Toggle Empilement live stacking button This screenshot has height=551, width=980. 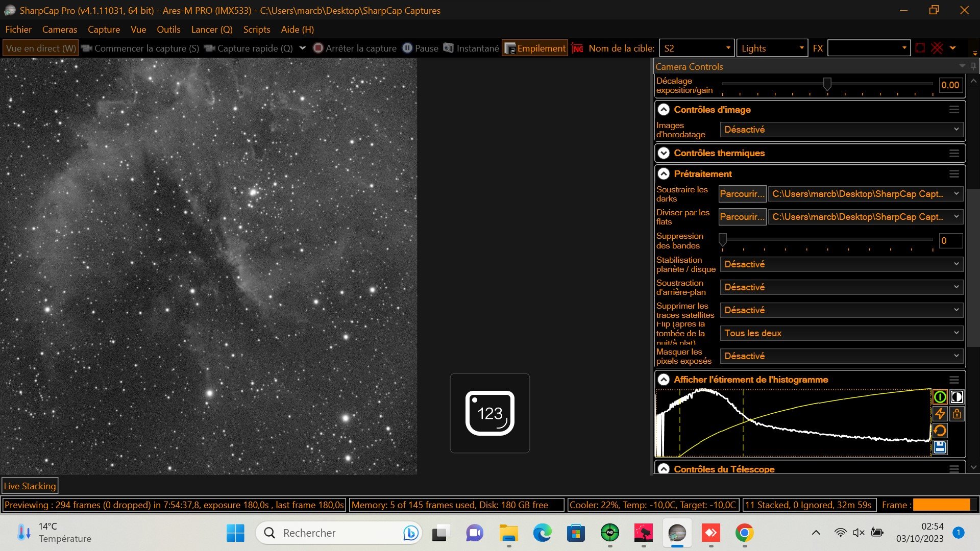(535, 48)
